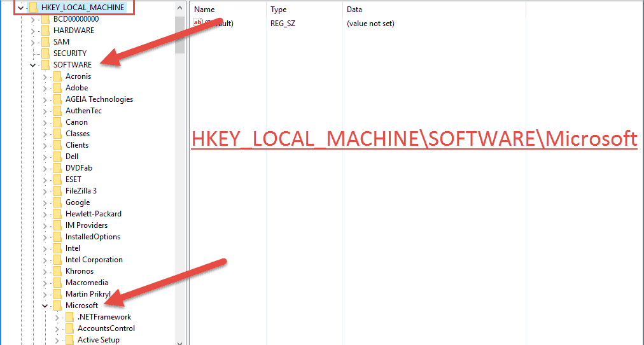Select the AccountsControl subkey label
Image resolution: width=644 pixels, height=345 pixels.
[106, 328]
